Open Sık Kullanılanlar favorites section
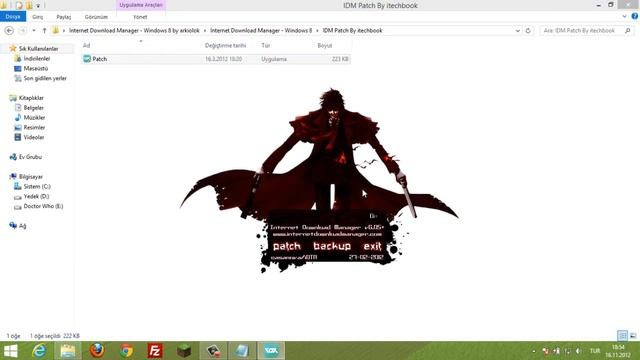640x360 pixels. pos(38,49)
